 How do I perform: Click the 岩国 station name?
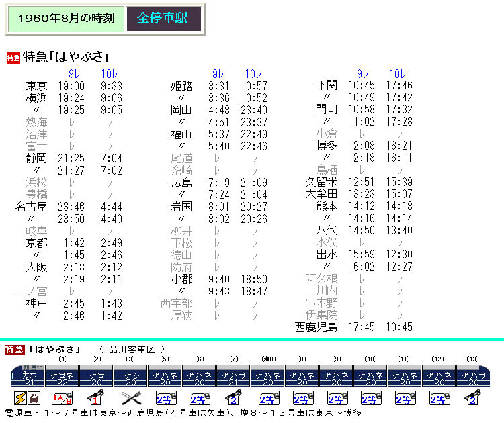click(x=181, y=207)
